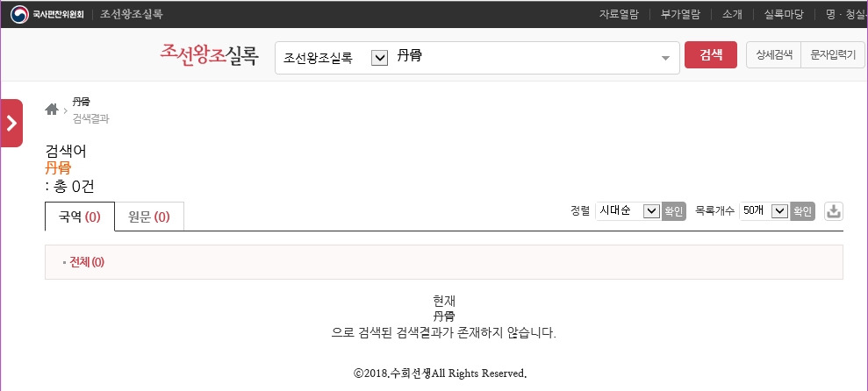
Task: Click the 국사편찬위원회 logo emblem
Action: click(x=20, y=14)
